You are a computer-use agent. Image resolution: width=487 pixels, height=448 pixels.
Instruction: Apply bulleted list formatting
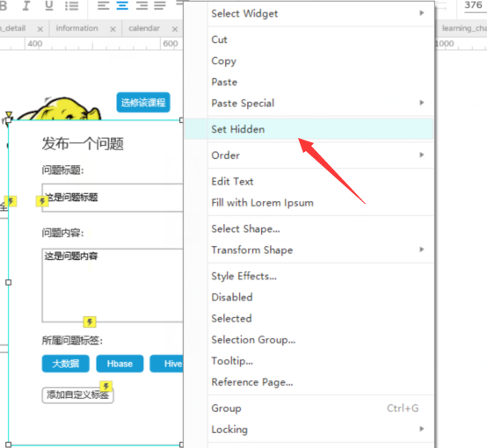pos(72,6)
